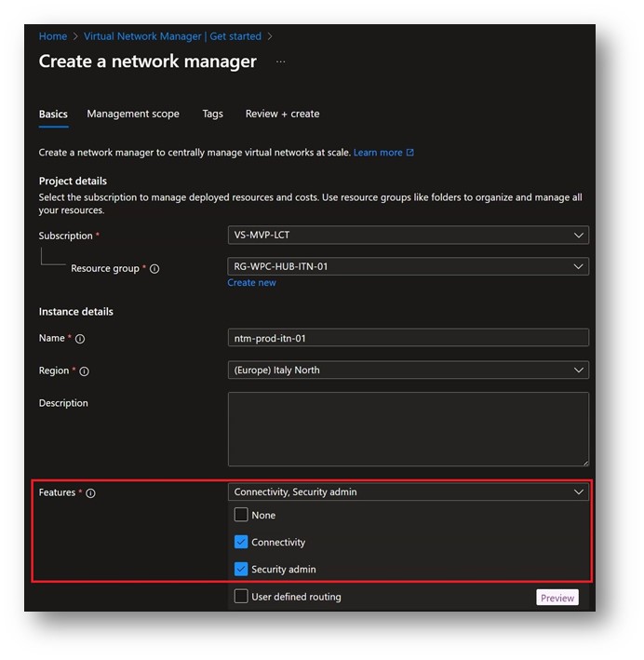The width and height of the screenshot is (644, 660).
Task: Collapse the Features dropdown
Action: 409,492
